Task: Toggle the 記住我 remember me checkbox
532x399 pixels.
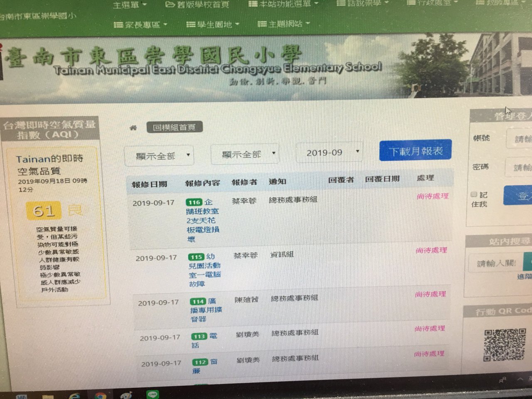Action: coord(473,195)
